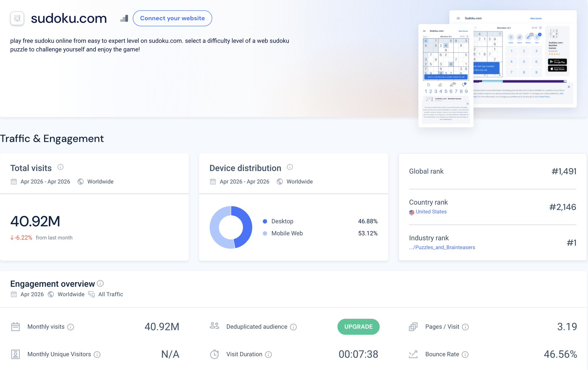Screen dimensions: 588x370
Task: Click the Visit Duration info icon
Action: [x=268, y=354]
